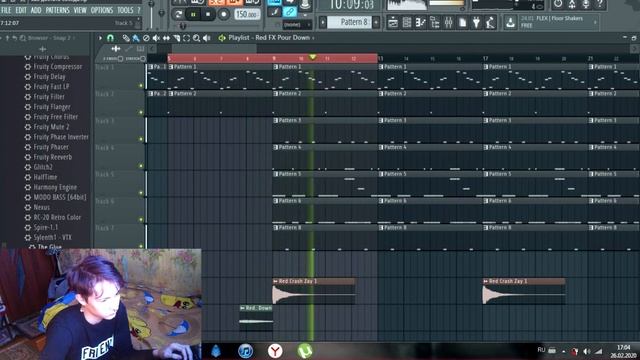Viewport: 640px width, 360px height.
Task: Mute Track 5 with its green light
Action: pyautogui.click(x=141, y=193)
